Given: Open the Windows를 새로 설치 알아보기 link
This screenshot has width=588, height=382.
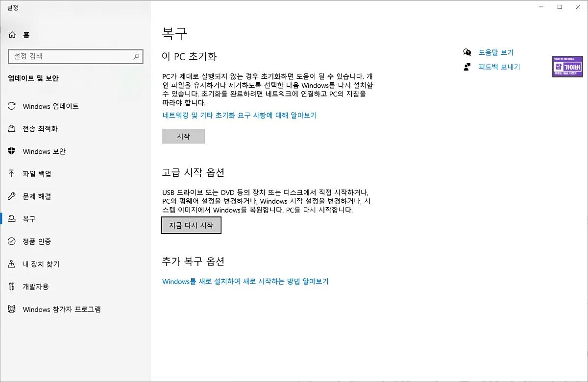Looking at the screenshot, I should point(245,282).
